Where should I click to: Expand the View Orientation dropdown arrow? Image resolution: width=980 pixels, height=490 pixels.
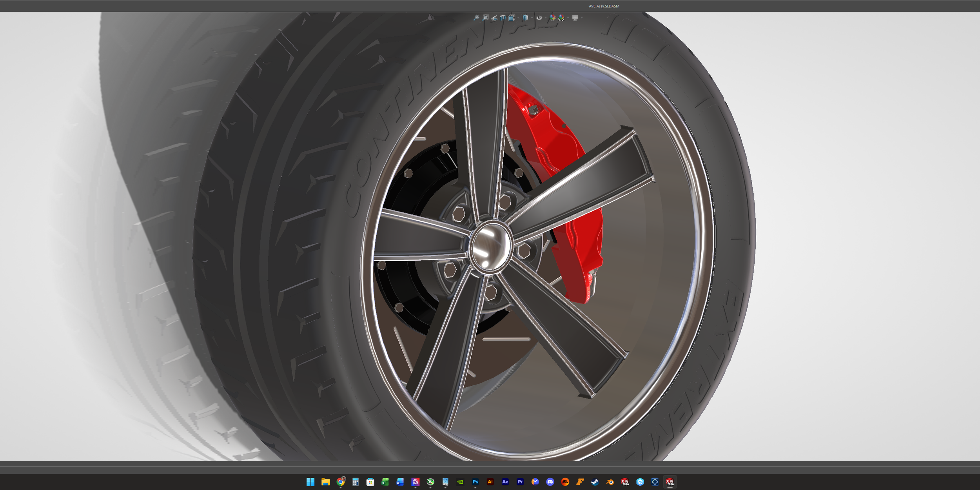518,18
